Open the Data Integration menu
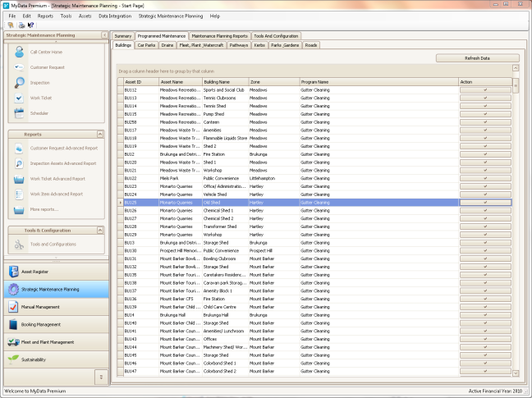The image size is (532, 398). click(114, 16)
